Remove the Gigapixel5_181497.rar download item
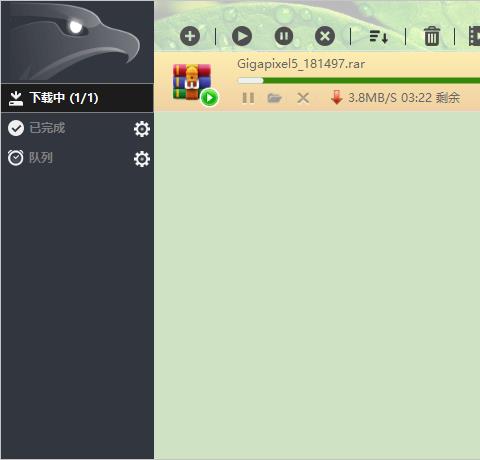 [x=303, y=98]
